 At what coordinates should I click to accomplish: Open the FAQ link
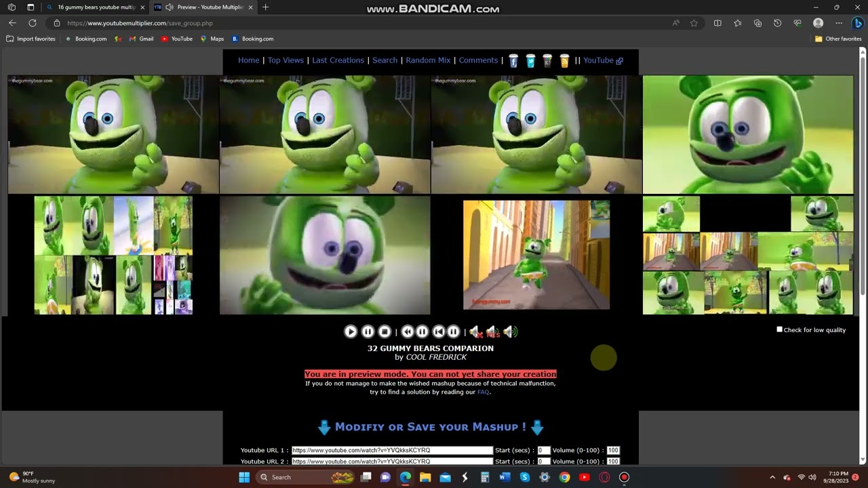(x=483, y=392)
